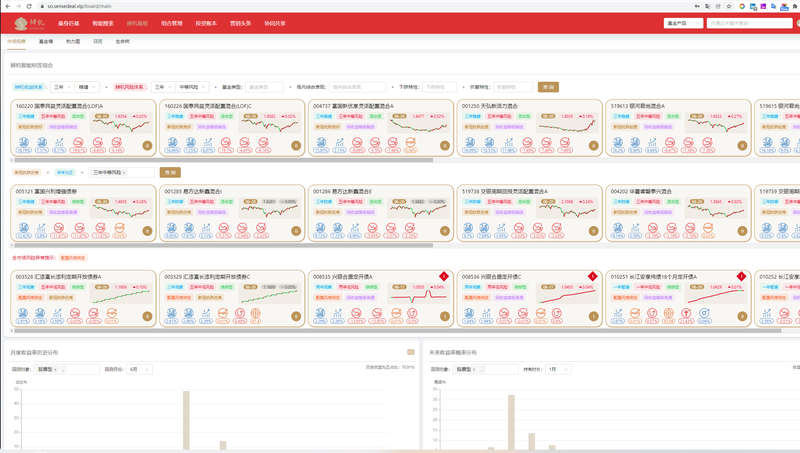Click the password key icon in address bar
This screenshot has height=453, width=800.
(697, 6)
